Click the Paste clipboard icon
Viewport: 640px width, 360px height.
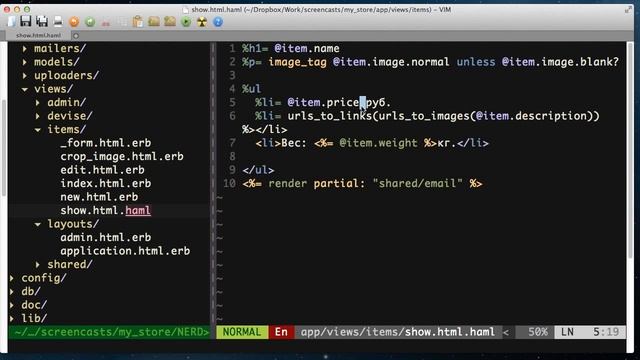pos(138,22)
